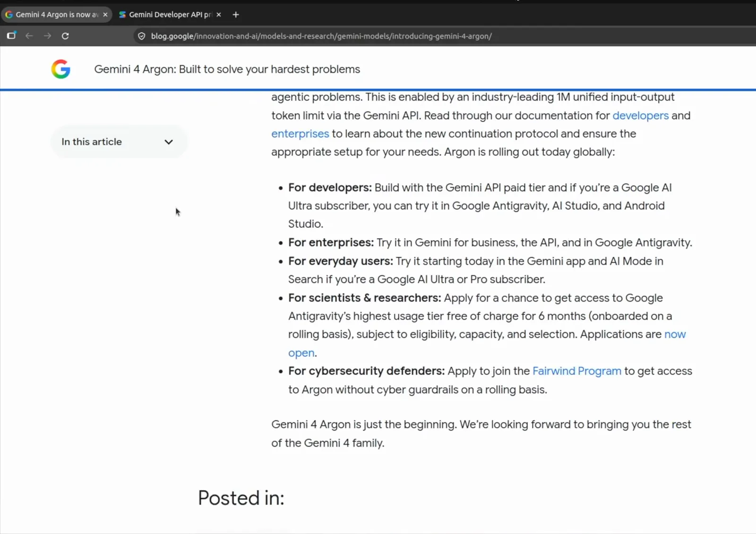Image resolution: width=756 pixels, height=534 pixels.
Task: Open the enterprises documentation link
Action: coord(300,134)
